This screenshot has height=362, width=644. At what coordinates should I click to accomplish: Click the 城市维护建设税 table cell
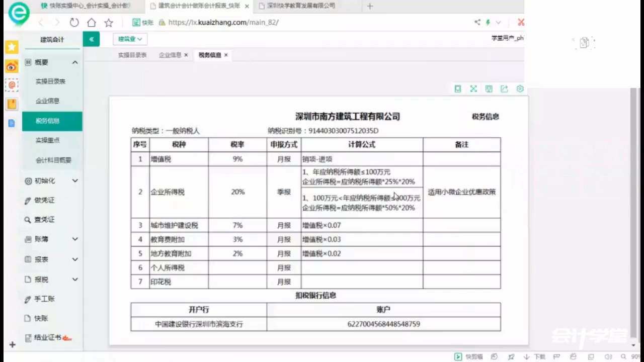pos(179,225)
